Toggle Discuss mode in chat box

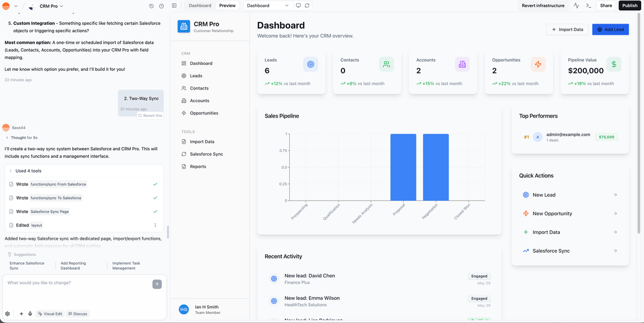78,314
